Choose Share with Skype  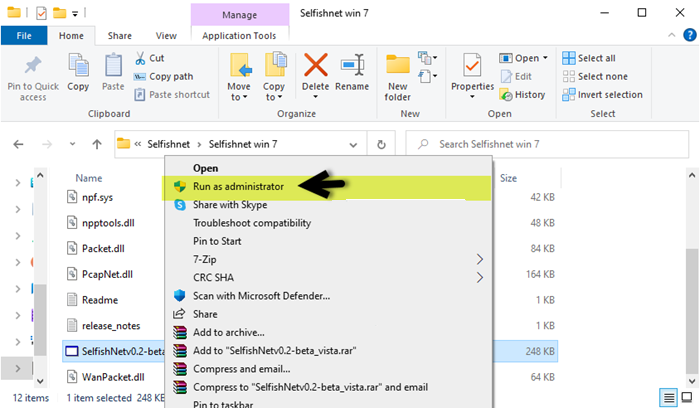click(x=328, y=205)
